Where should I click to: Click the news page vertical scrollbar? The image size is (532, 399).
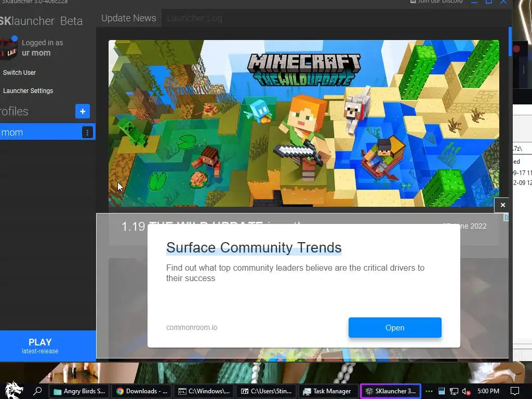[x=510, y=42]
